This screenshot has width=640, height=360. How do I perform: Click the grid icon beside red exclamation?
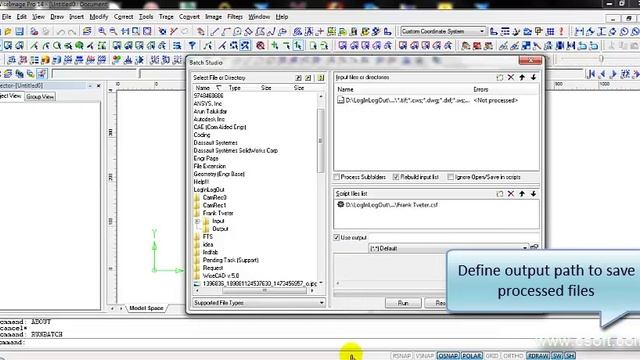click(x=550, y=31)
